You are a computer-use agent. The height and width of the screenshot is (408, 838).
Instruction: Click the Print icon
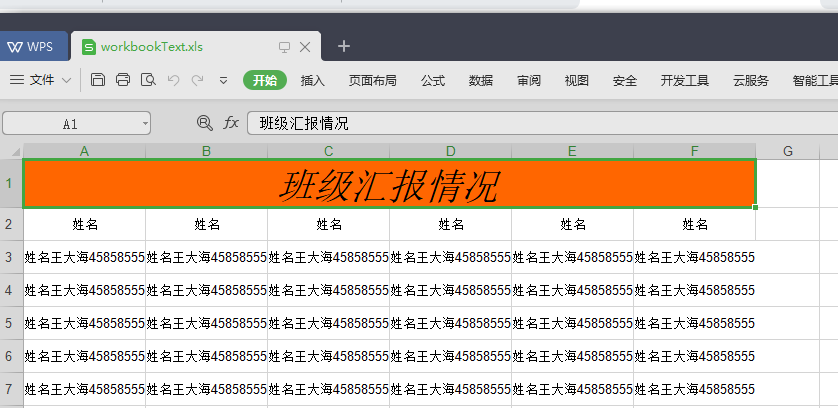pos(123,80)
